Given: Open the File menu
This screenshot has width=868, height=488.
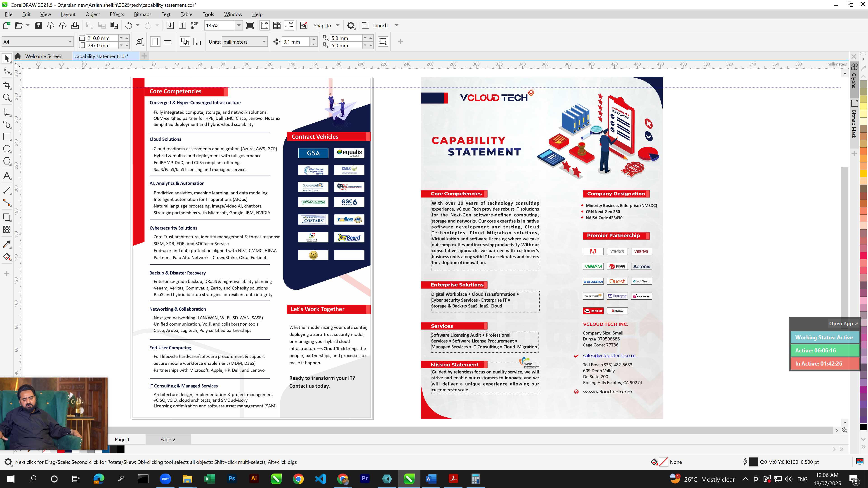Looking at the screenshot, I should coord(8,14).
